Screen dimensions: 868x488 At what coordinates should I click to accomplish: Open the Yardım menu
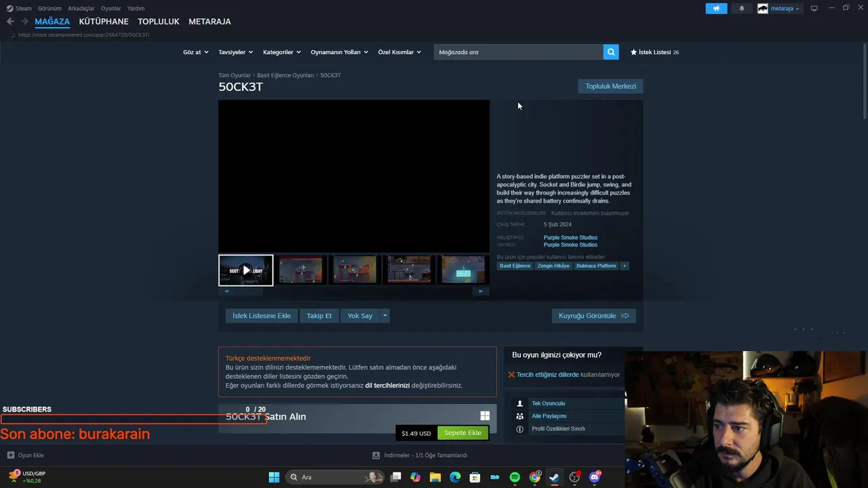136,8
